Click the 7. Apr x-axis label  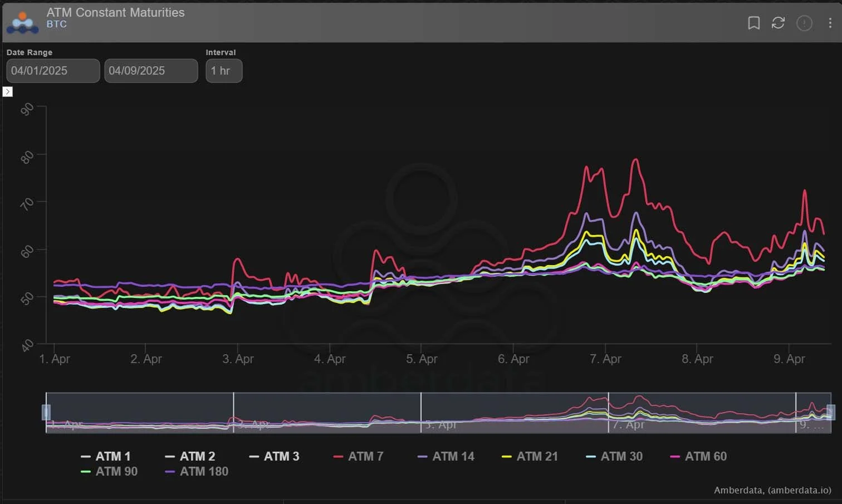(605, 359)
